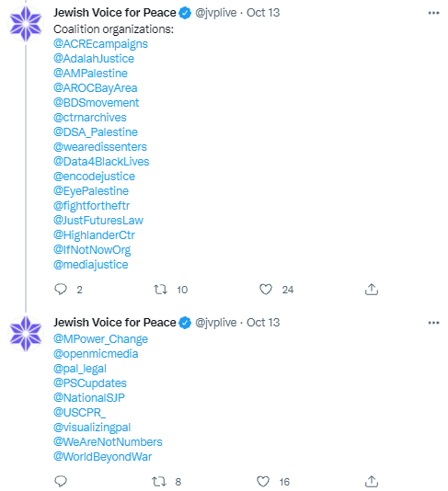Viewport: 448px width, 491px height.
Task: Reply to the Coalition organizations tweet
Action: 61,290
